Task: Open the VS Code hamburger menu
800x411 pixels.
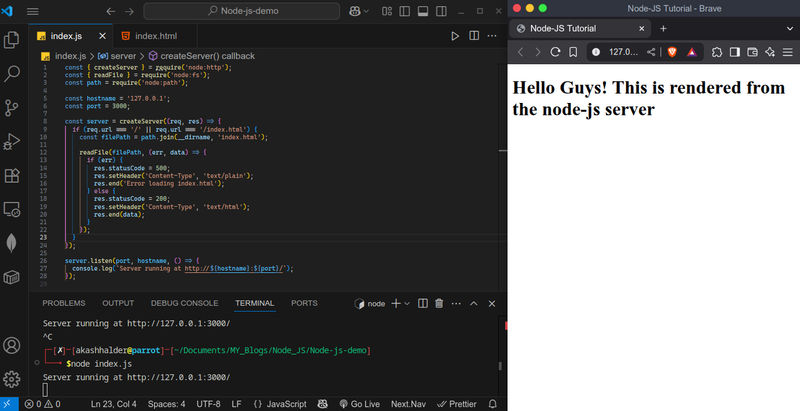Action: coord(33,11)
